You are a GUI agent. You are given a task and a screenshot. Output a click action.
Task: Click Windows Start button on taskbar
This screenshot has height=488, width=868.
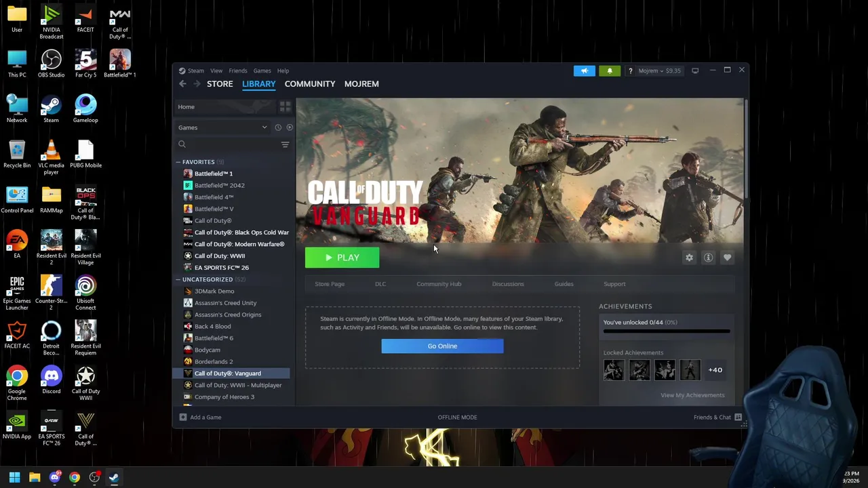[x=14, y=477]
